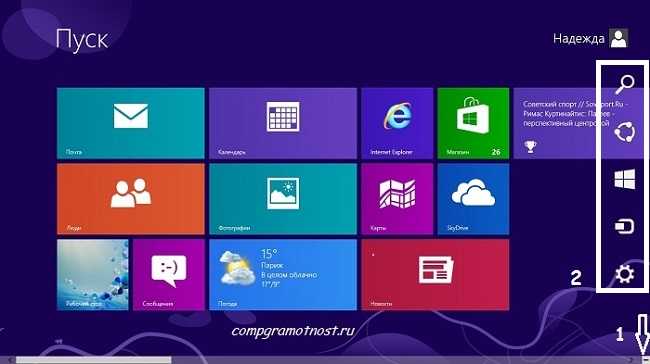
Task: Open the News tile
Action: (435, 275)
